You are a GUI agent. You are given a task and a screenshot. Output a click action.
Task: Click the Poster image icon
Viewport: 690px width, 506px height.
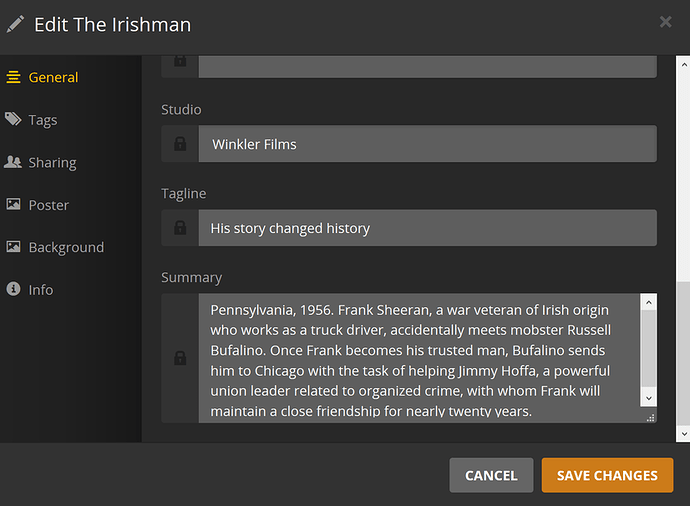tap(13, 204)
